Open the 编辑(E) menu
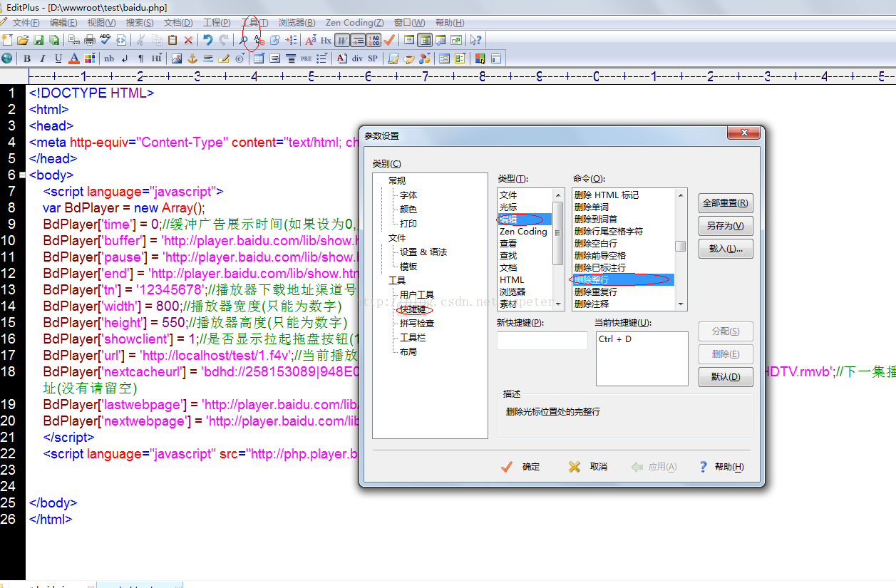Image resolution: width=896 pixels, height=588 pixels. (63, 23)
